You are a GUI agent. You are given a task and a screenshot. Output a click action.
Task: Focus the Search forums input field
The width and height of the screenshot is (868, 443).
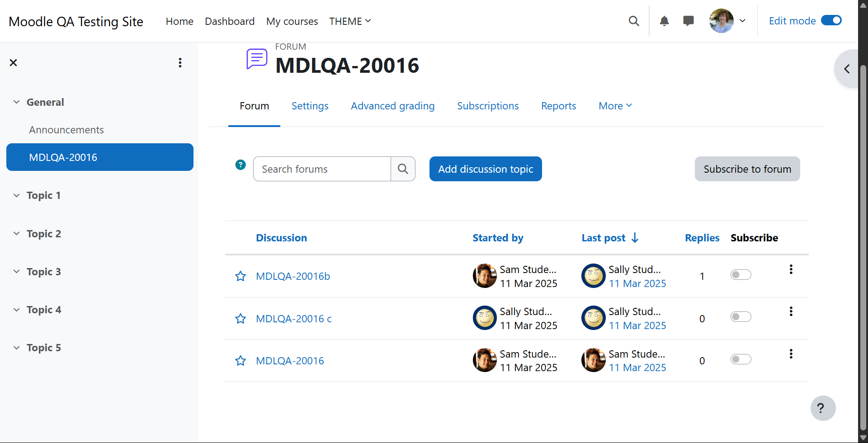(x=322, y=169)
